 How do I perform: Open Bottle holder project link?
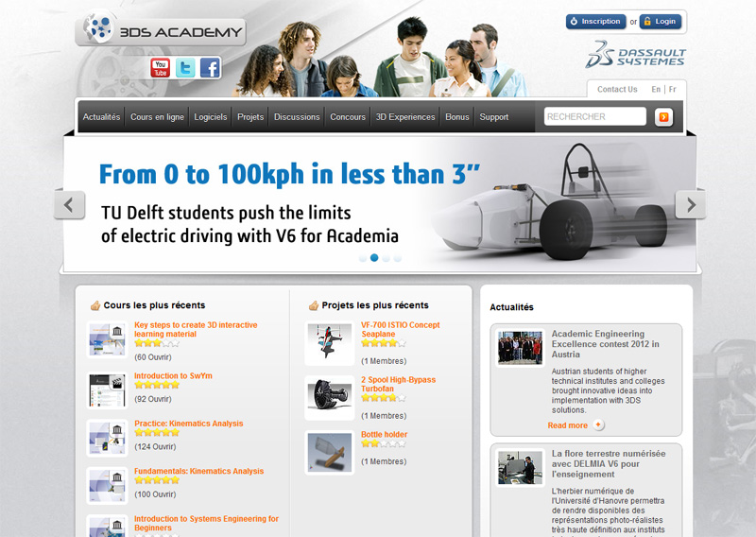tap(385, 435)
